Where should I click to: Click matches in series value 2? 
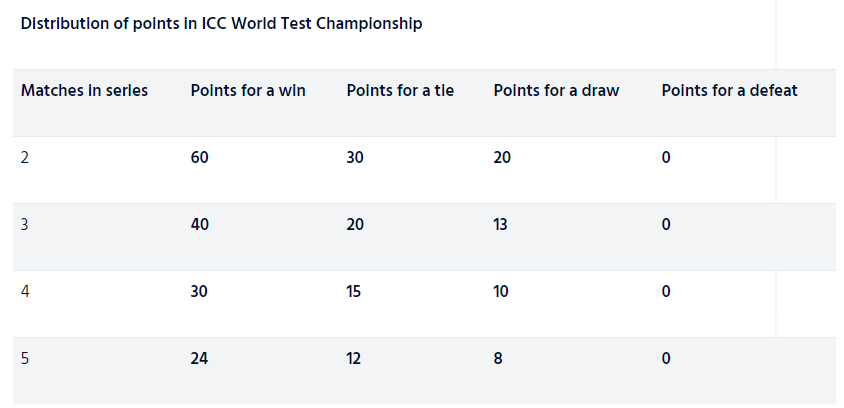[25, 158]
